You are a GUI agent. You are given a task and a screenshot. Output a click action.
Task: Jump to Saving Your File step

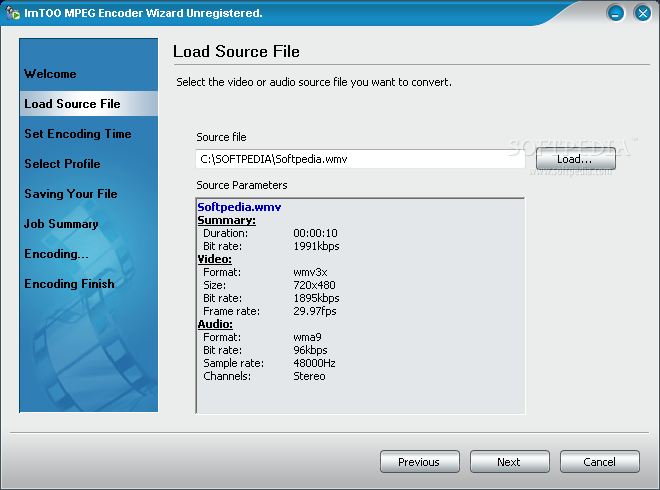point(71,194)
